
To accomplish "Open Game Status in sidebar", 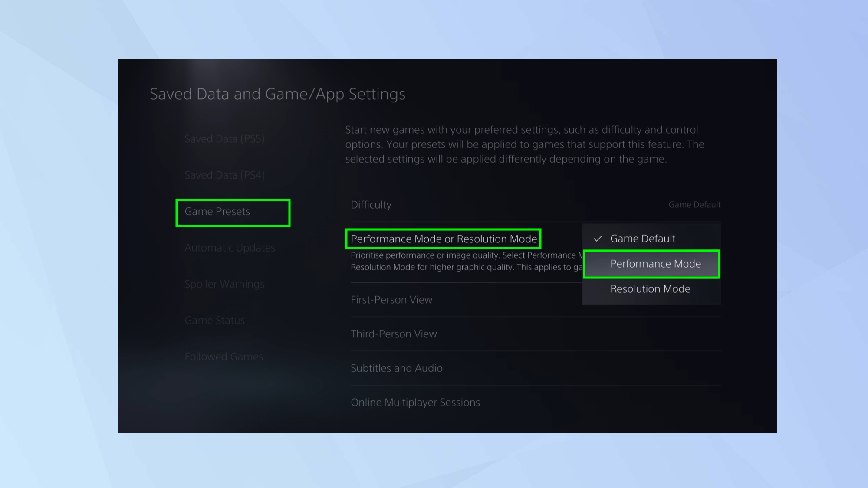I will coord(214,321).
